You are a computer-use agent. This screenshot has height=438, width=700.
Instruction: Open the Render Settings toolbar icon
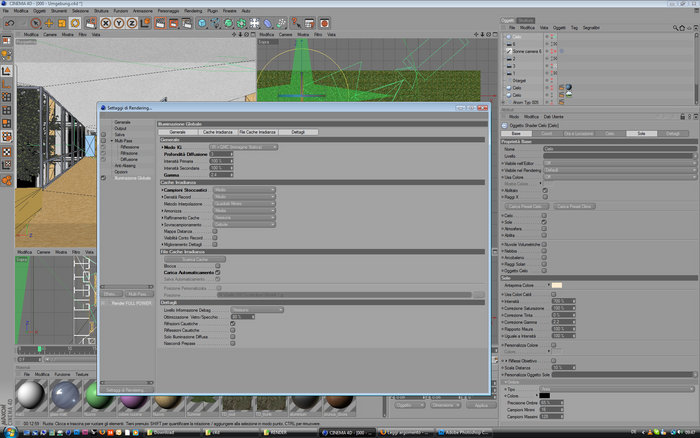186,23
